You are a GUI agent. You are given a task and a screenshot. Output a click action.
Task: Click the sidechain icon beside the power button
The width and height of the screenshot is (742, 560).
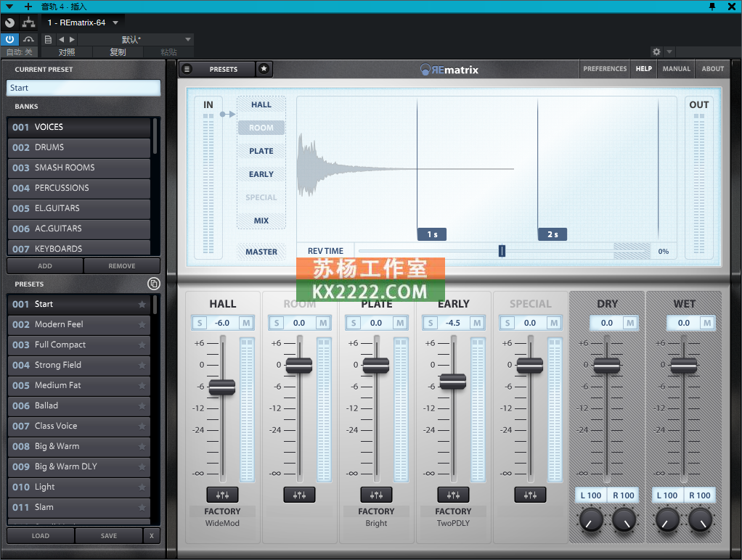pyautogui.click(x=28, y=39)
